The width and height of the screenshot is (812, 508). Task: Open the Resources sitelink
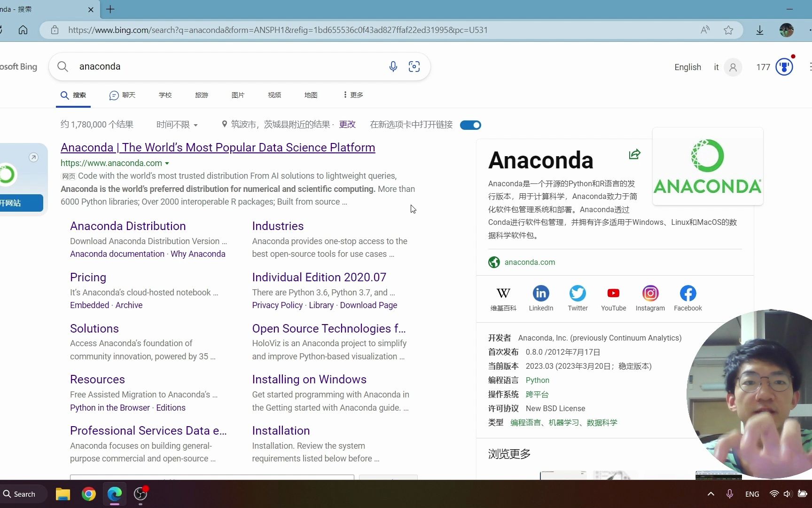[97, 380]
